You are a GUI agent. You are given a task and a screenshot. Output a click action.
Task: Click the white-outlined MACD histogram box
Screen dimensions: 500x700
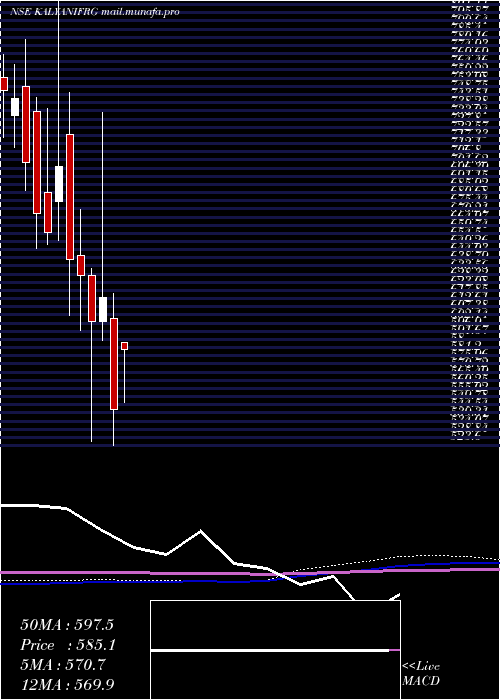(275, 650)
